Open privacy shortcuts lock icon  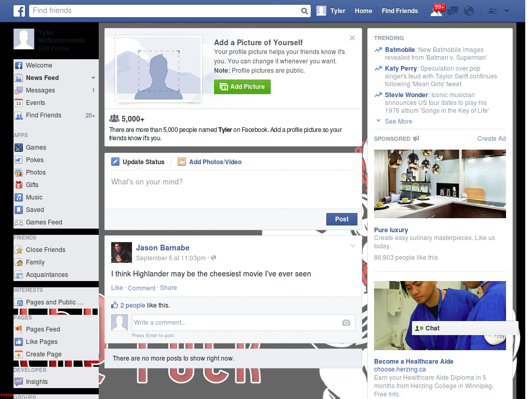click(493, 11)
